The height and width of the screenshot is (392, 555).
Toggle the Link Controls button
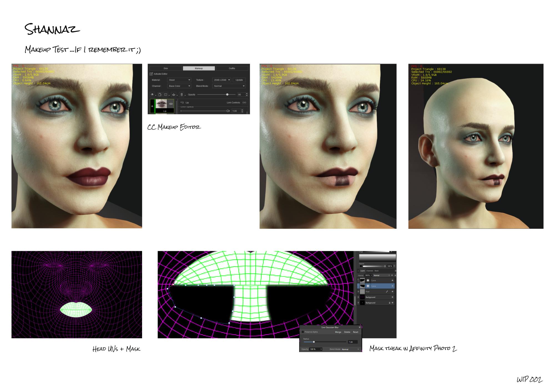click(x=244, y=103)
